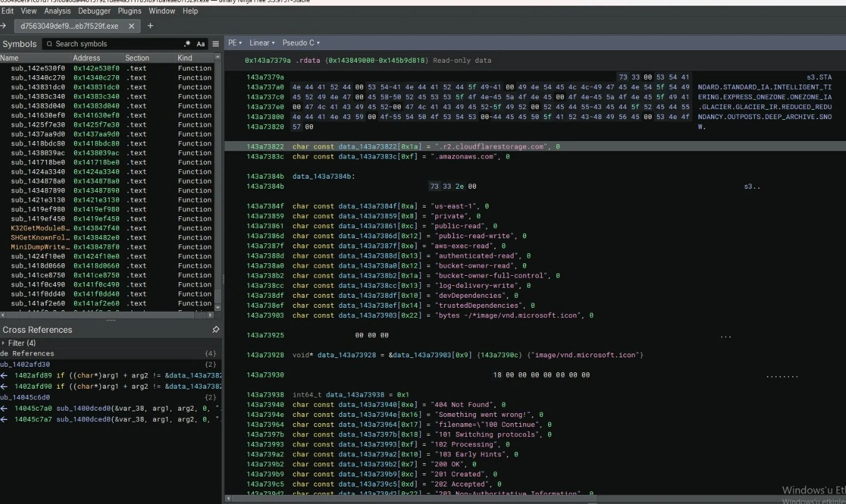
Task: Select sub_142e530f0 in the symbols list
Action: tap(107, 68)
